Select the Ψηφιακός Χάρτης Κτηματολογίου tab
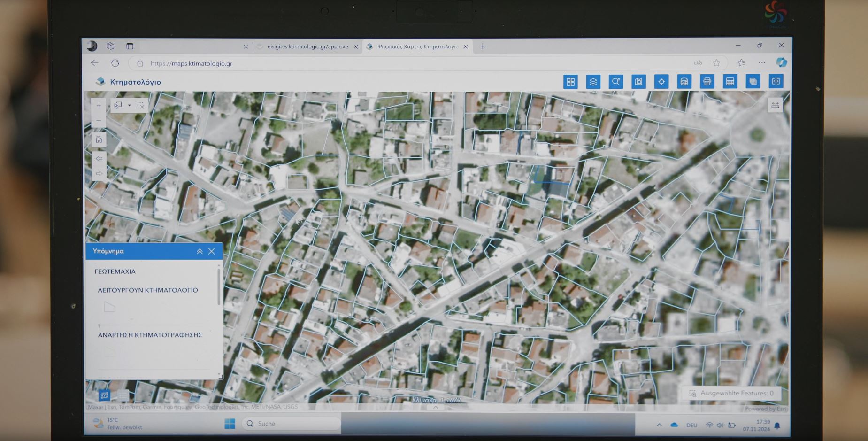 pos(417,46)
